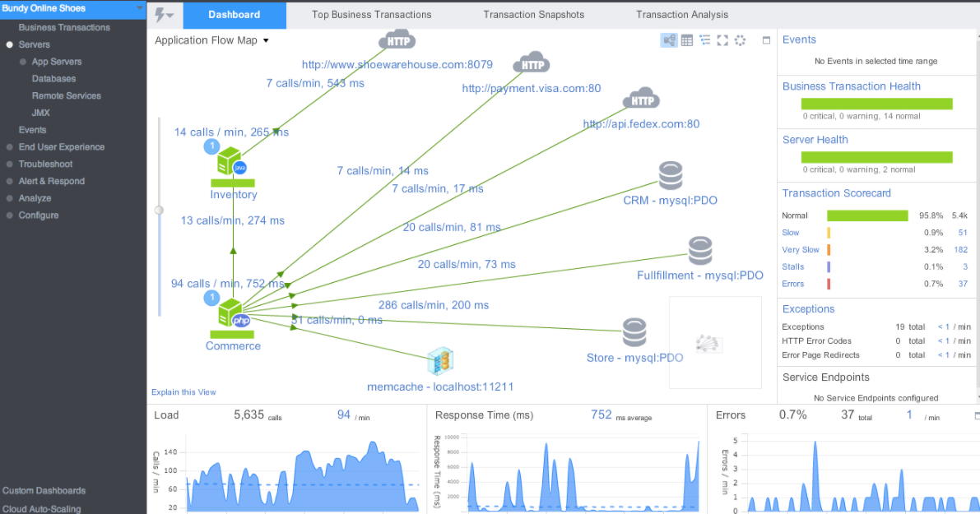Switch to the Transaction Analysis tab
Image resolution: width=980 pixels, height=514 pixels.
coord(682,14)
